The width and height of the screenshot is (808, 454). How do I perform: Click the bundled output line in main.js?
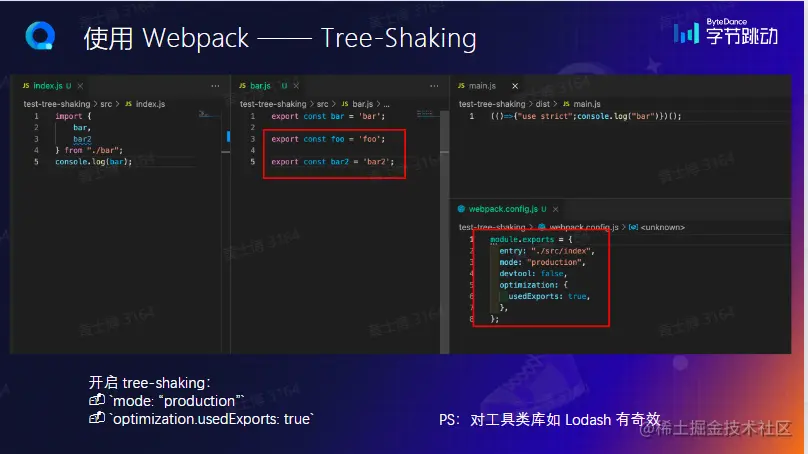pos(586,116)
